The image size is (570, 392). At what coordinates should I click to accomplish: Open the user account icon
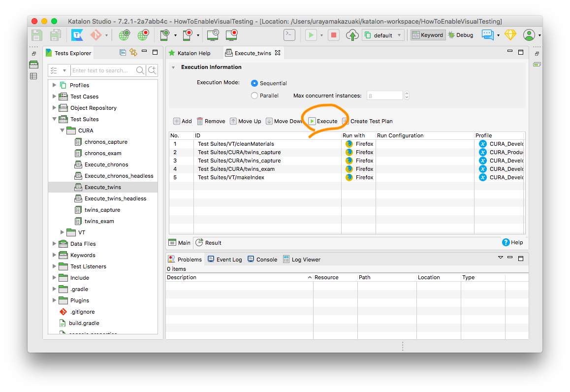pos(529,35)
